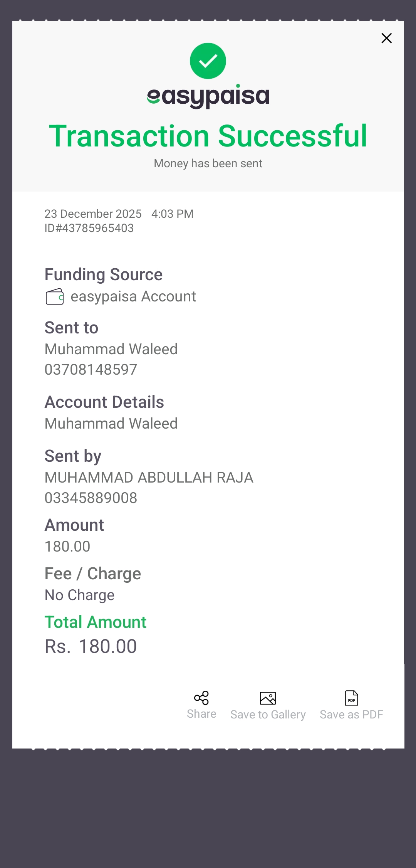Tap the Transaction Successful heading
416x868 pixels.
pos(208,136)
